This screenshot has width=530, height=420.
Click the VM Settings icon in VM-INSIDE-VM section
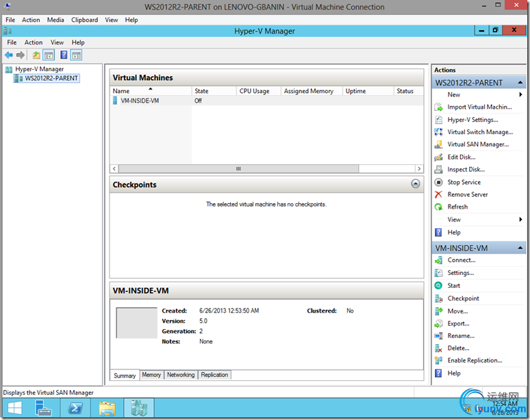coord(438,273)
